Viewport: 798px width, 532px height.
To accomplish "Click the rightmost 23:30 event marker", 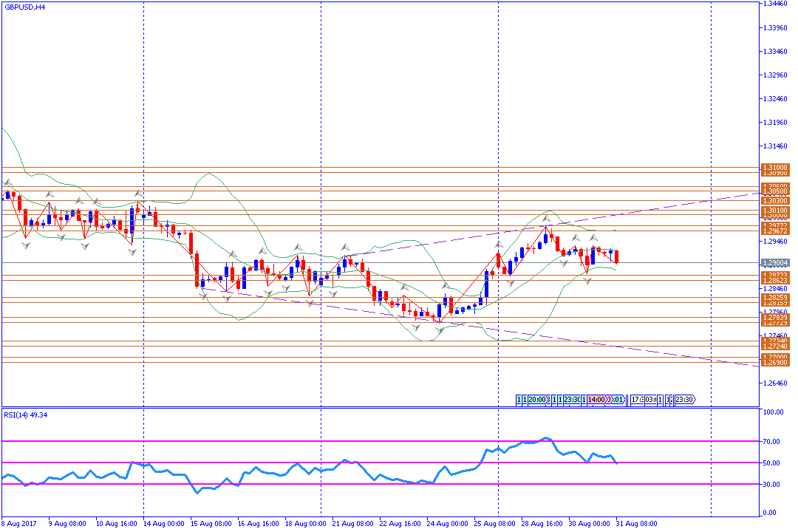I will (684, 400).
